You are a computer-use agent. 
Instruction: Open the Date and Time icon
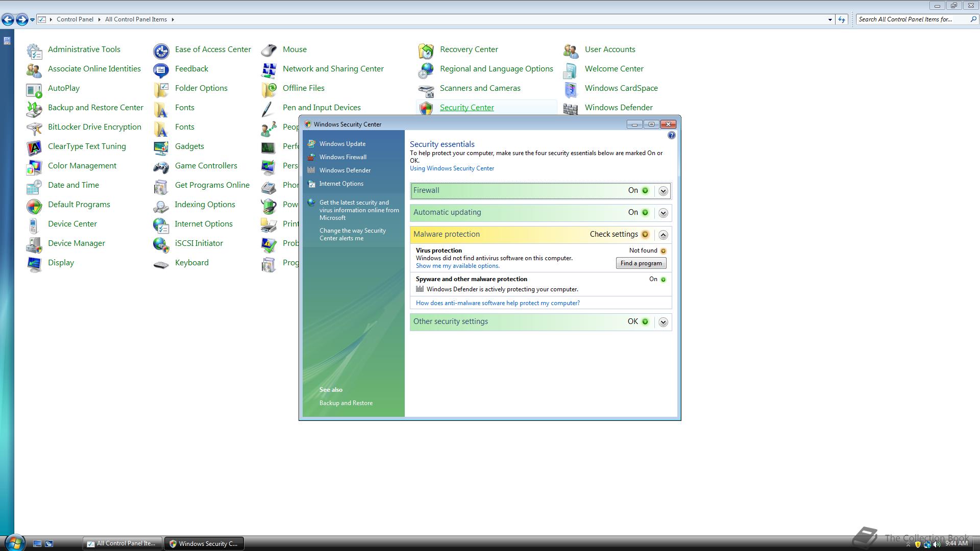34,186
